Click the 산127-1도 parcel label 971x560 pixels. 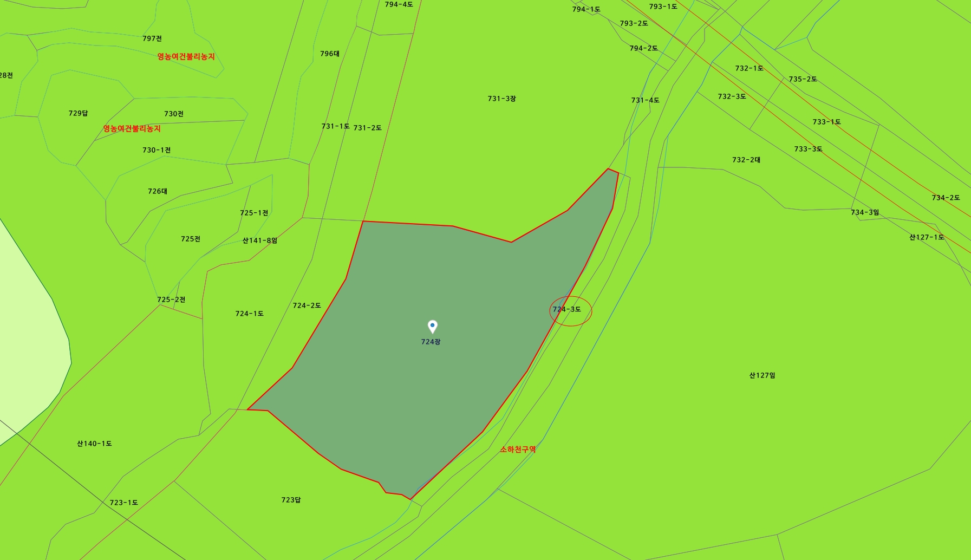tap(927, 237)
